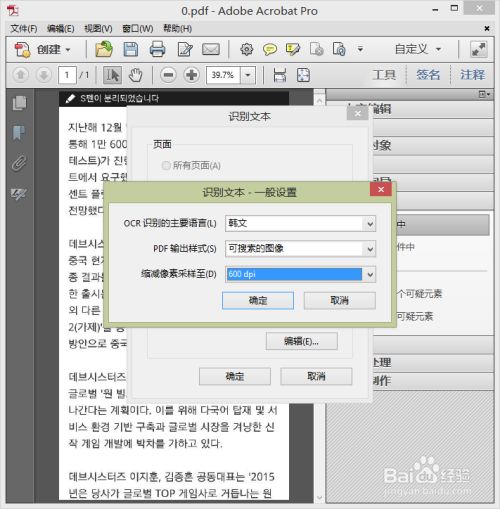Open the 编辑(E) menu

coord(61,29)
